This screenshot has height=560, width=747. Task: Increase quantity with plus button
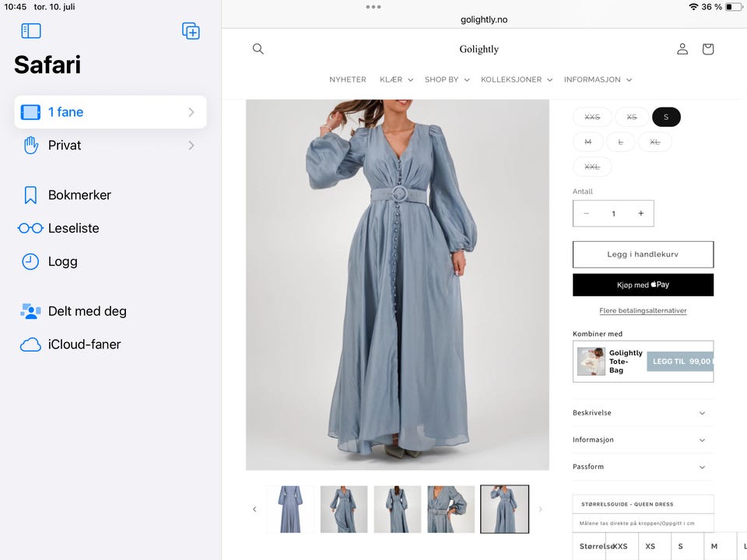click(640, 213)
